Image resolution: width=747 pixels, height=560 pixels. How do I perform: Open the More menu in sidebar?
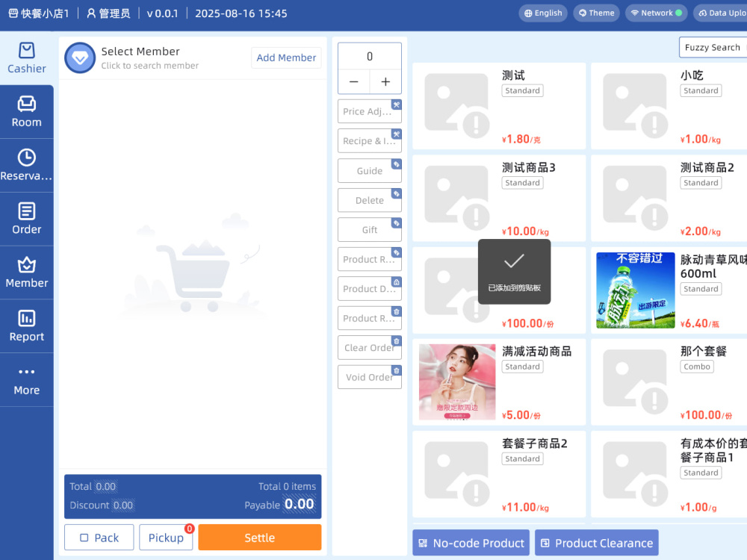(27, 380)
